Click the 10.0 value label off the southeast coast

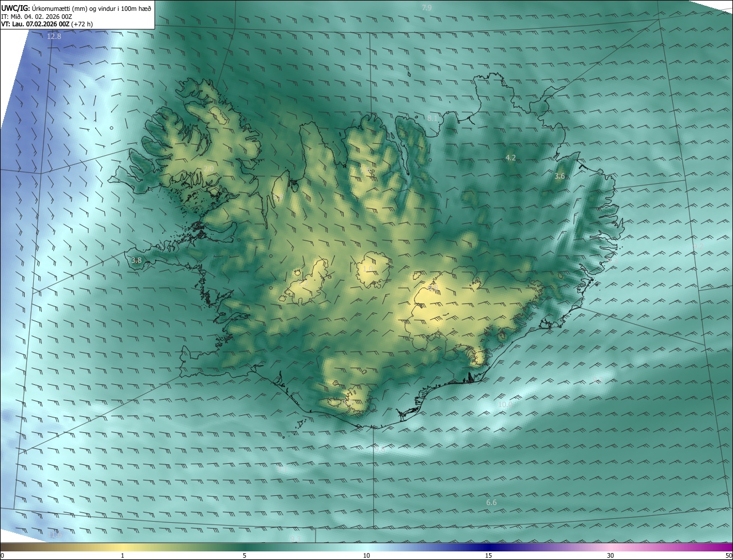[505, 404]
